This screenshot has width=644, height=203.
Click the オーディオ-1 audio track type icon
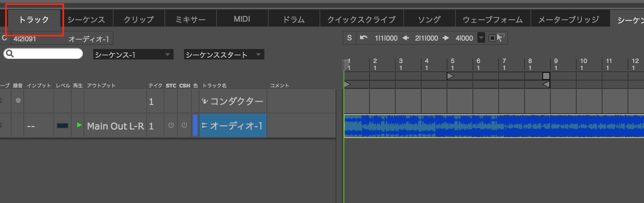coord(205,125)
